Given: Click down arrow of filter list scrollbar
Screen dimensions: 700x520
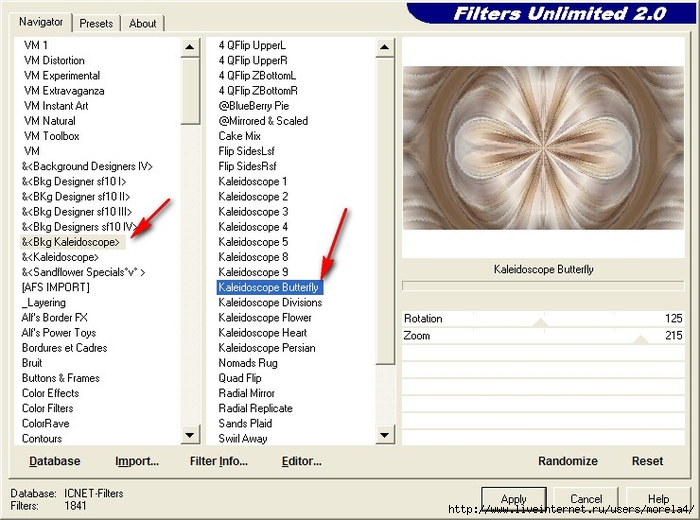Looking at the screenshot, I should click(385, 435).
